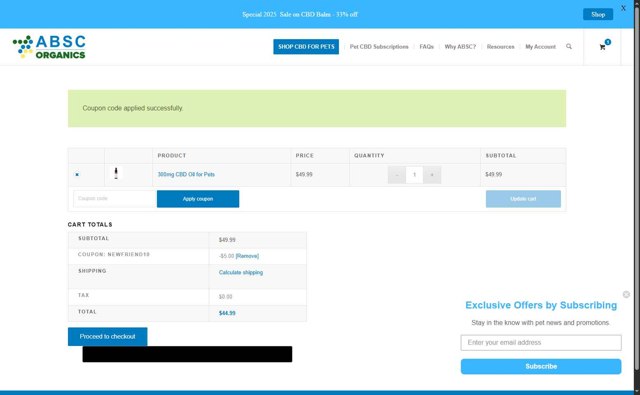
Task: Open Pet CBD Subscriptions menu
Action: coord(379,47)
